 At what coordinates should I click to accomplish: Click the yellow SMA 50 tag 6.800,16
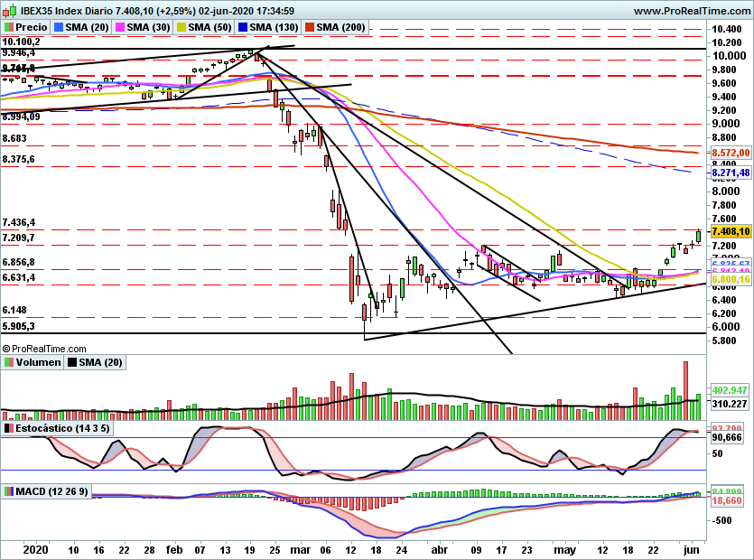click(731, 279)
